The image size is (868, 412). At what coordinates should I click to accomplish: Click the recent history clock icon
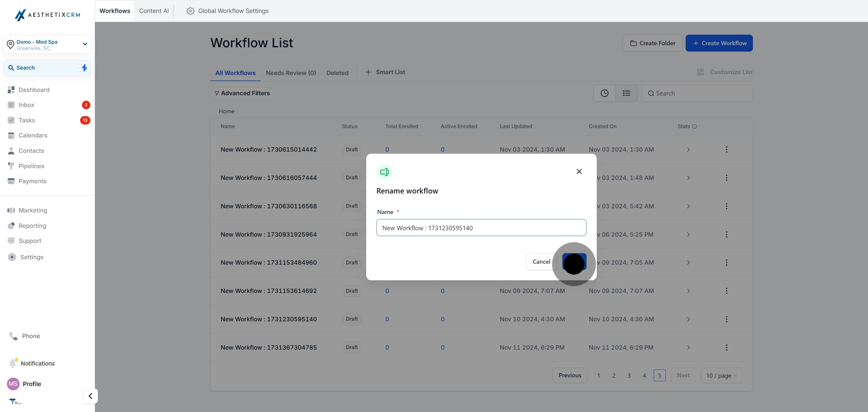tap(604, 93)
